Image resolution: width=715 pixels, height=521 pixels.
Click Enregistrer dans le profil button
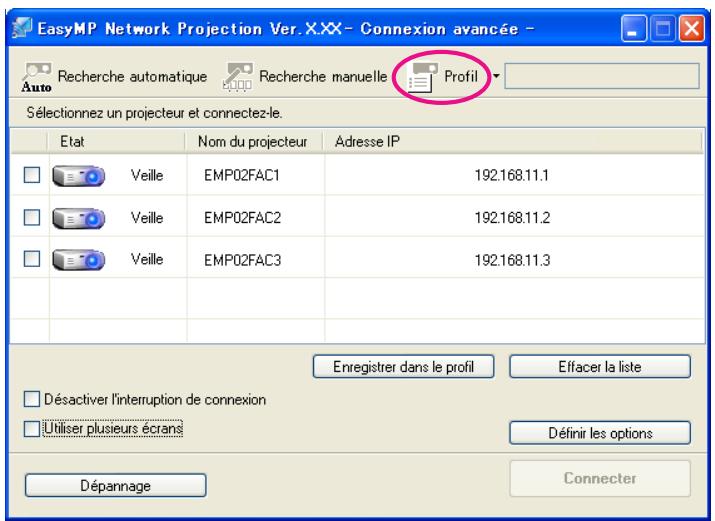coord(404,366)
